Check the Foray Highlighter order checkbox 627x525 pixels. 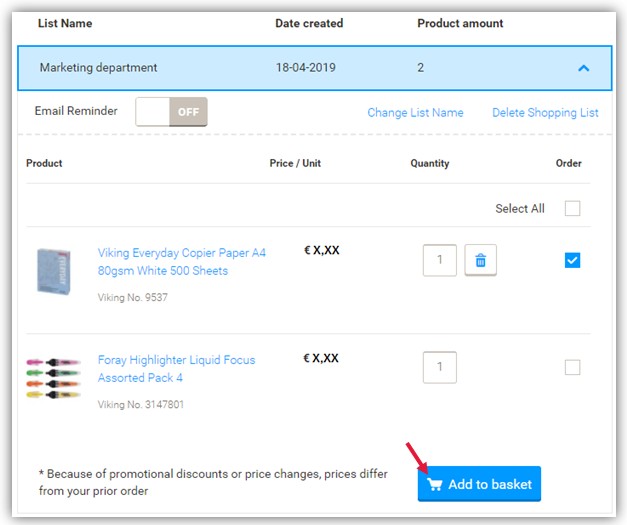tap(572, 368)
